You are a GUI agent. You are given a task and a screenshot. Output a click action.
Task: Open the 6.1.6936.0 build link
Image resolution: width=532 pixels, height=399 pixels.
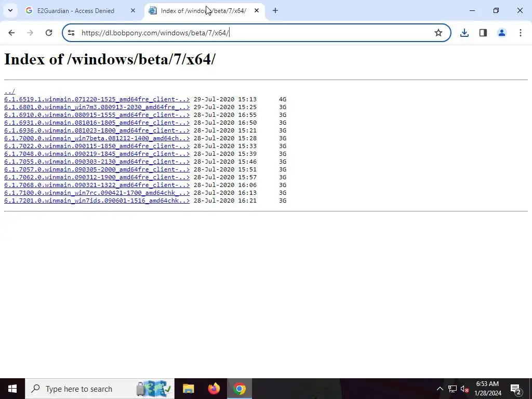[97, 130]
